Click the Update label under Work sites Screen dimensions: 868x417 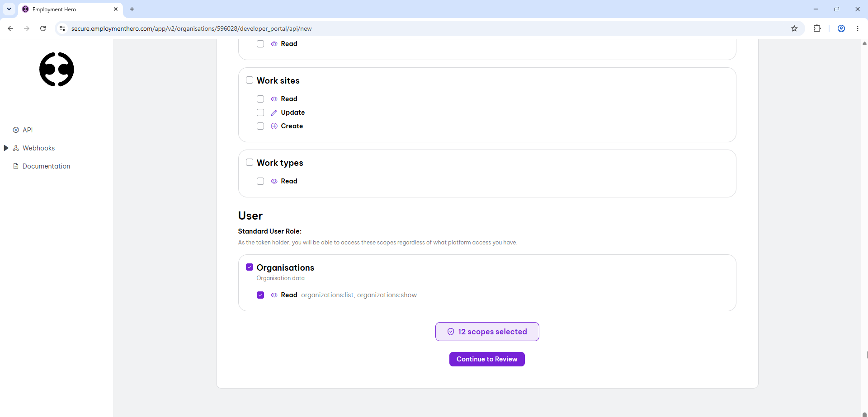293,112
